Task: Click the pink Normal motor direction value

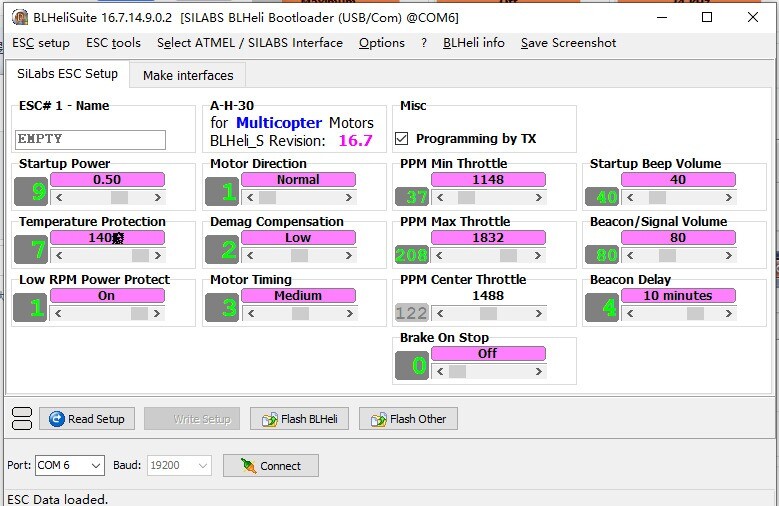Action: point(298,179)
